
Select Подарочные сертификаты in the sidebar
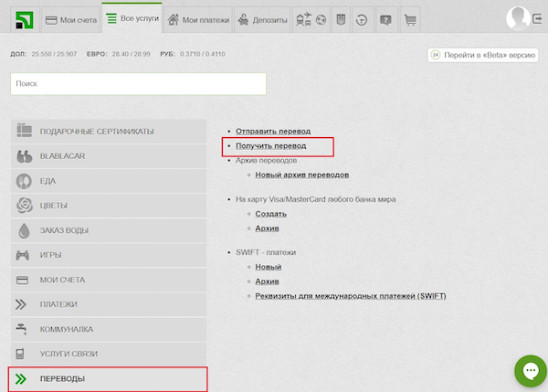[x=108, y=132]
